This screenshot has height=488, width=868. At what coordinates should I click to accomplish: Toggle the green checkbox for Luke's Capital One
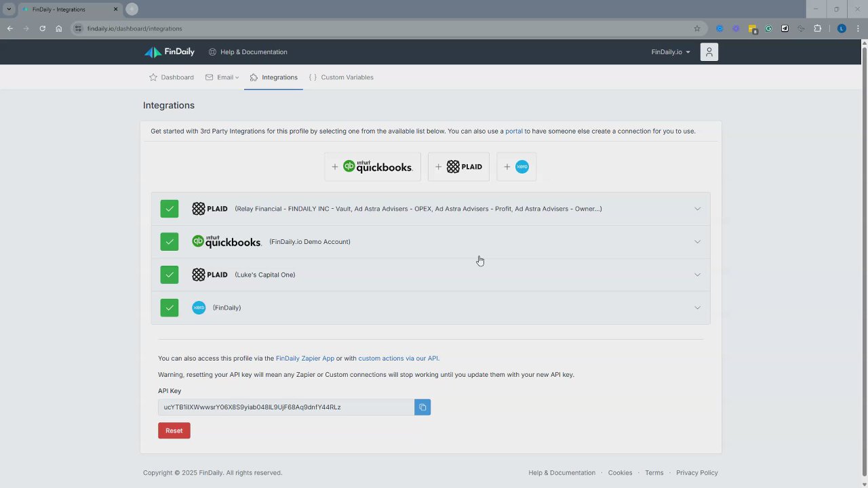point(170,274)
